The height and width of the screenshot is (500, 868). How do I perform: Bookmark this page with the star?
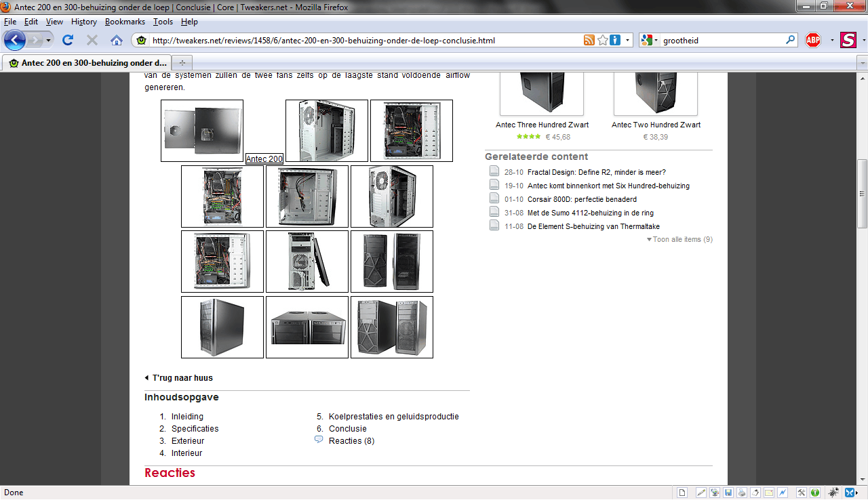point(602,40)
